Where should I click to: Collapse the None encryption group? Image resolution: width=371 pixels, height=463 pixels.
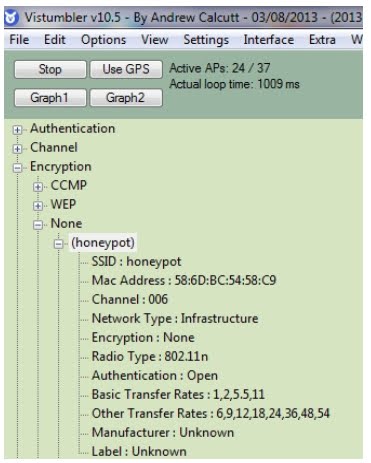pos(38,225)
